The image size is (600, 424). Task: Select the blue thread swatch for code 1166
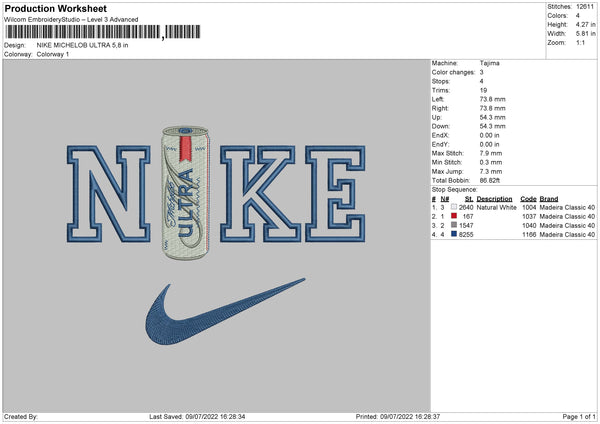point(454,234)
